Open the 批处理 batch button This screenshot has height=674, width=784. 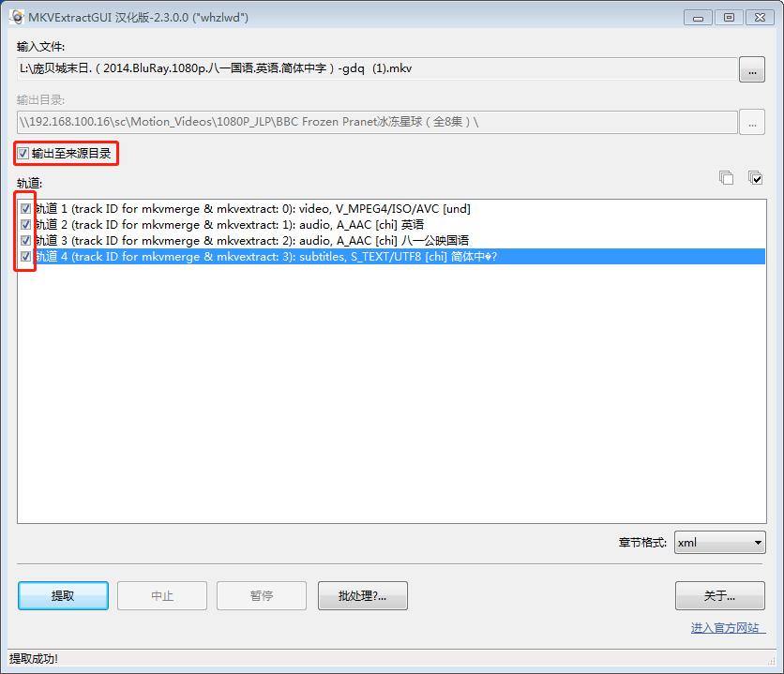363,595
